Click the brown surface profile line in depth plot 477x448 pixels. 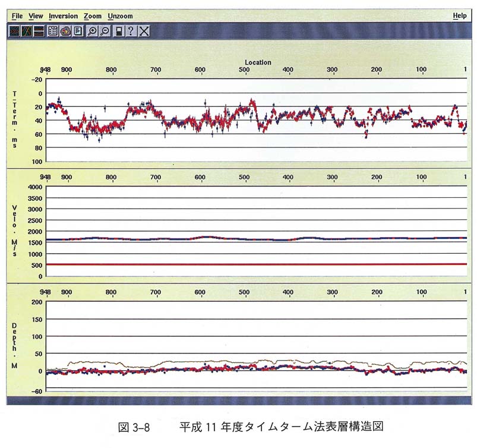pos(256,363)
